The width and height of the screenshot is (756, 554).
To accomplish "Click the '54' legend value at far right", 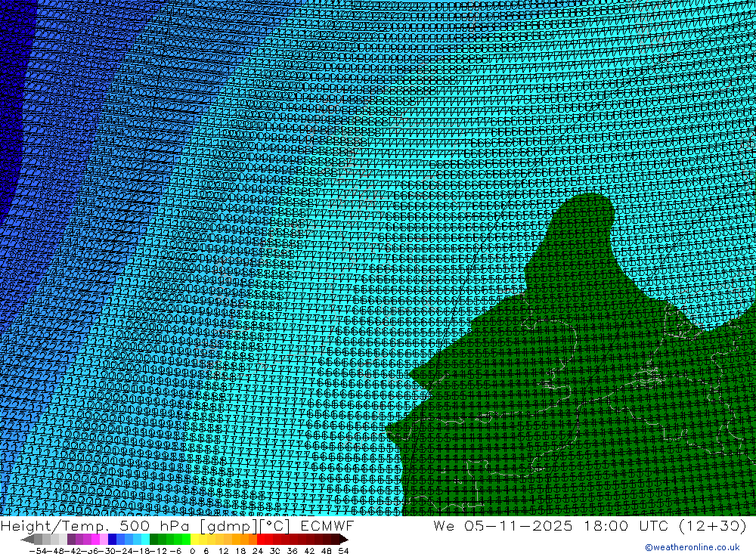I will [343, 551].
